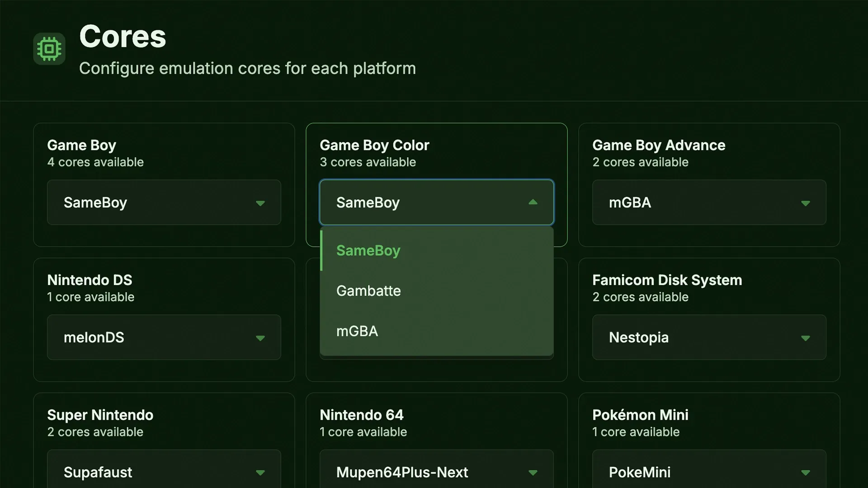Open the PokeMini core dropdown
868x488 pixels.
pyautogui.click(x=709, y=470)
